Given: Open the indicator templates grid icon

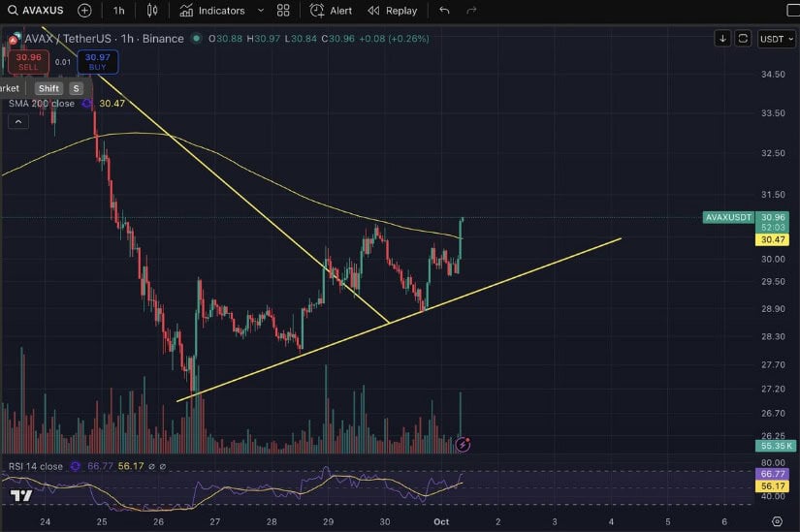Looking at the screenshot, I should coord(283,11).
